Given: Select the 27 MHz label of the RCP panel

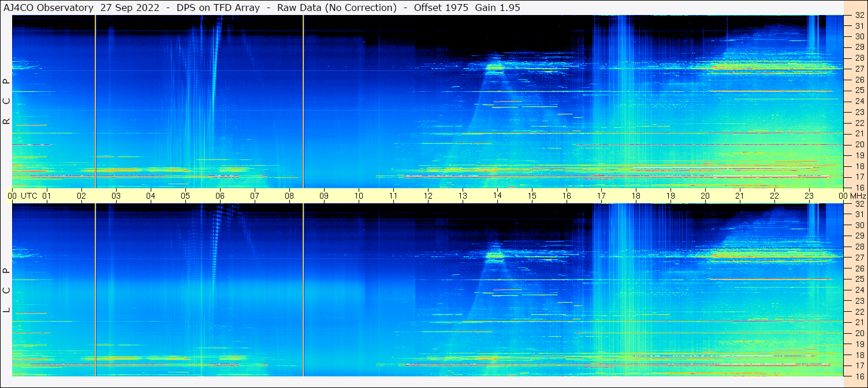Looking at the screenshot, I should (859, 69).
